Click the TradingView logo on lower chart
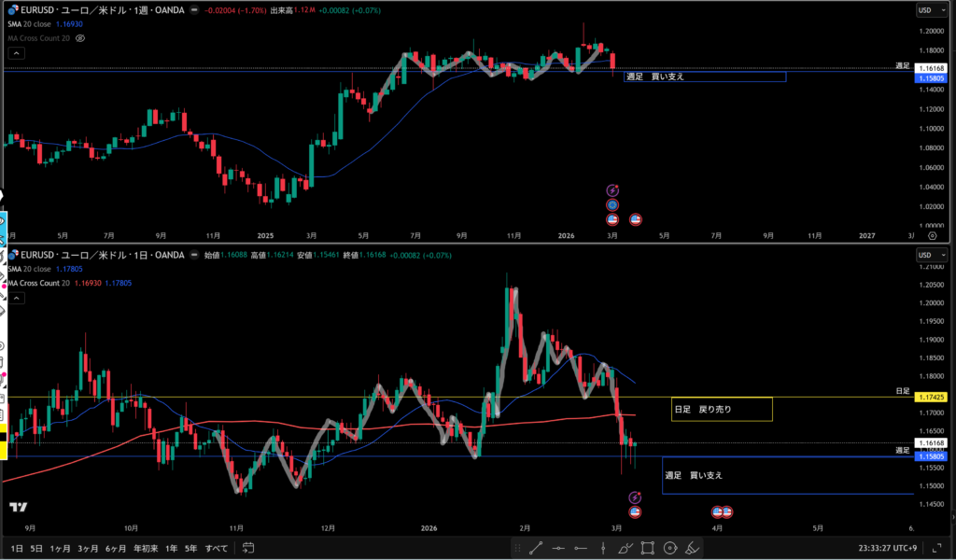This screenshot has width=956, height=560. (18, 507)
